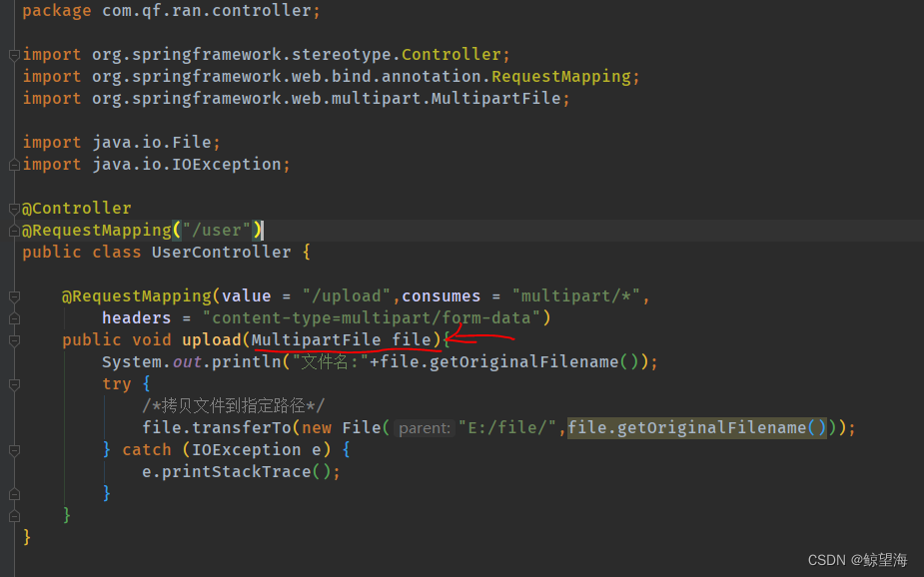Collapse the @RequestMapping(value = "/upload" annotation fold

coord(15,296)
